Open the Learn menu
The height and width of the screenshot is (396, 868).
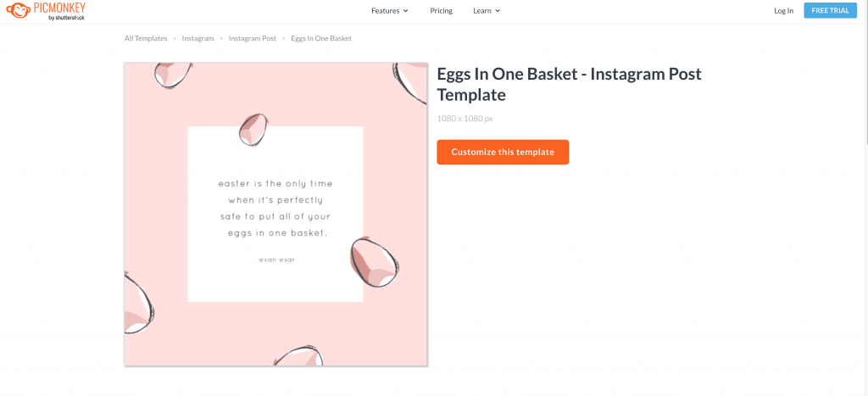click(x=487, y=10)
